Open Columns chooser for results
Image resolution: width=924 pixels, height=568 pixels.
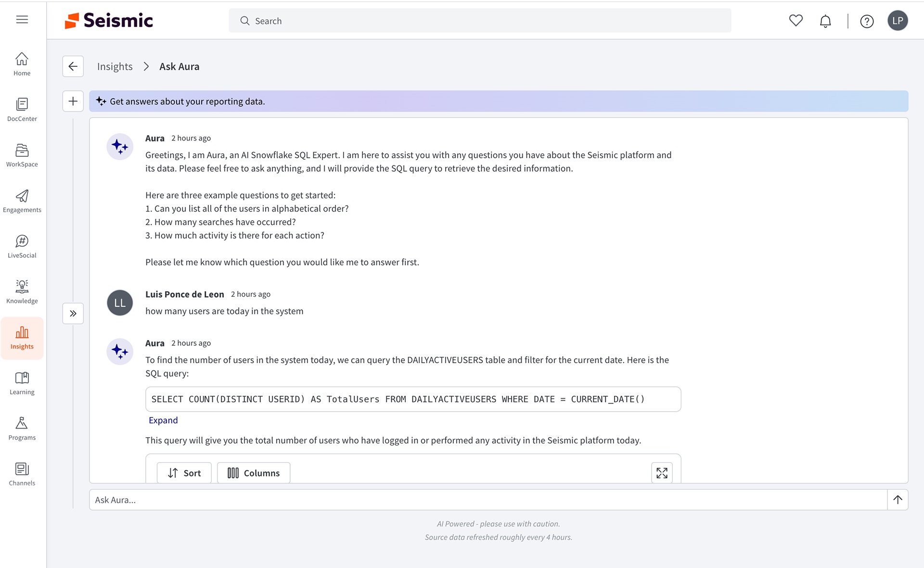click(254, 473)
